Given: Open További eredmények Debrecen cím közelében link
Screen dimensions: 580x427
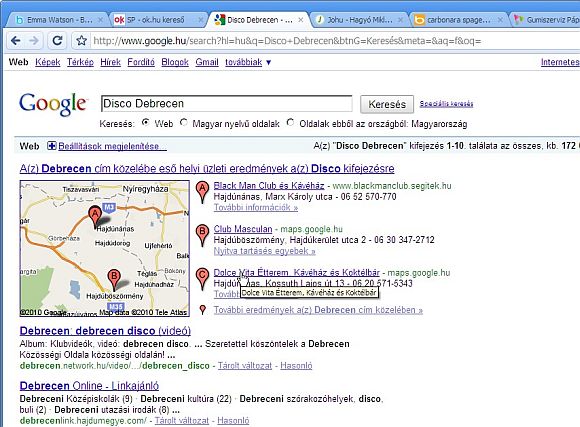Looking at the screenshot, I should 318,310.
